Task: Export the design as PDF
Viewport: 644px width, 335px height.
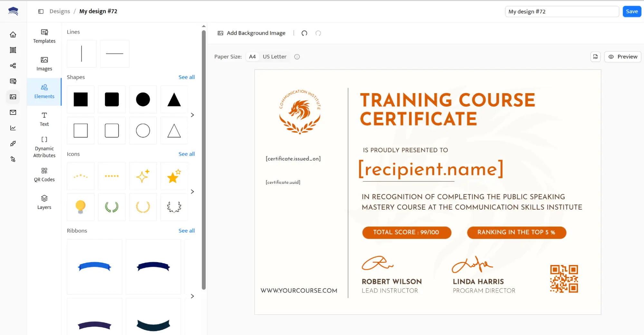Action: 595,56
